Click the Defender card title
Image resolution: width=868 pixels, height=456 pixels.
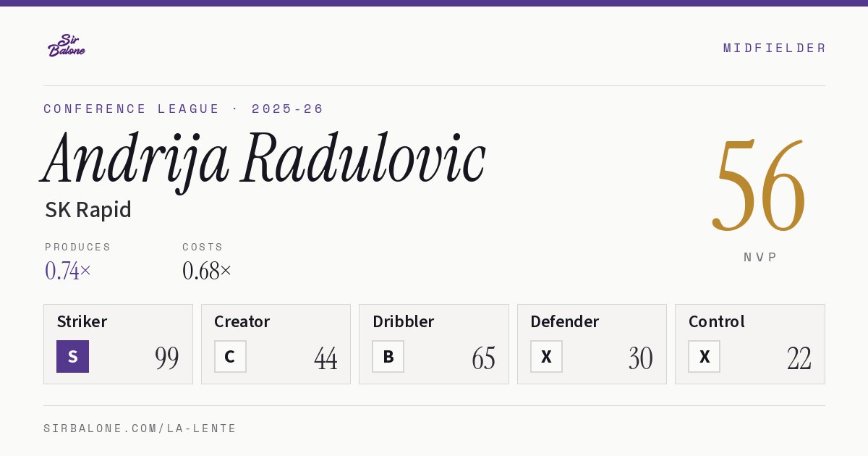coord(565,321)
